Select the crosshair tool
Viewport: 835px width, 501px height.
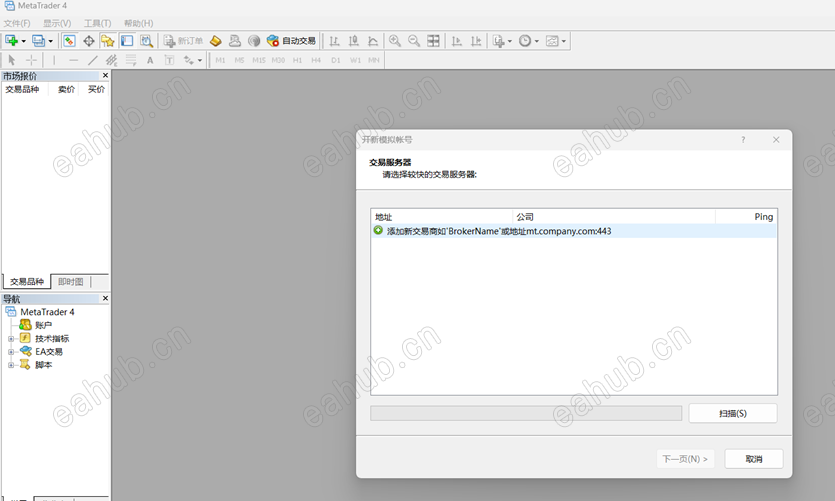tap(31, 60)
